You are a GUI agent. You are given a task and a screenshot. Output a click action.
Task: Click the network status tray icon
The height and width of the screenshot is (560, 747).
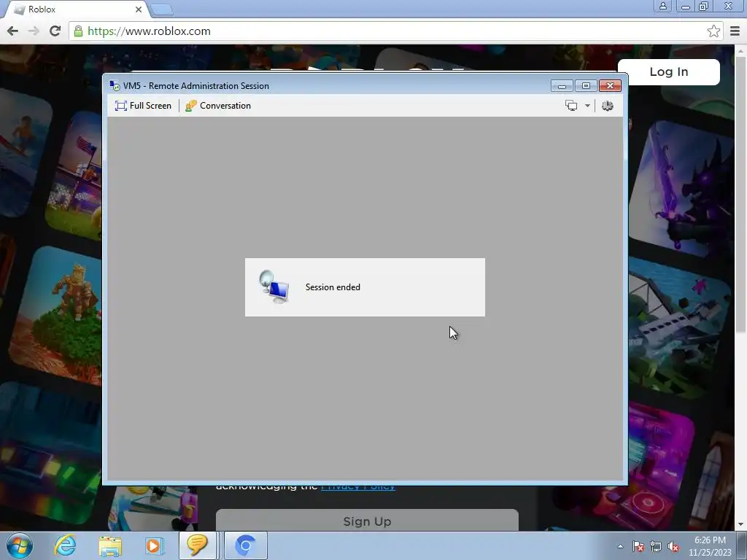656,546
